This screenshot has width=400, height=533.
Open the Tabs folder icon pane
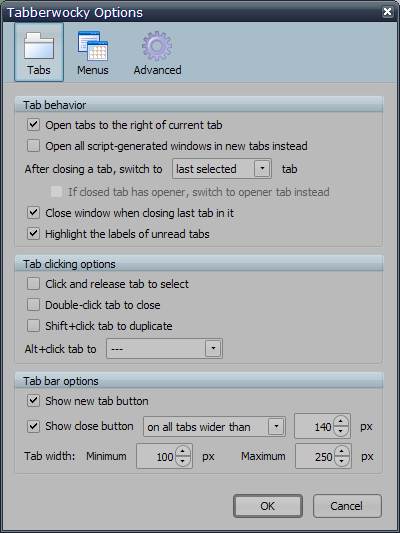coord(39,52)
